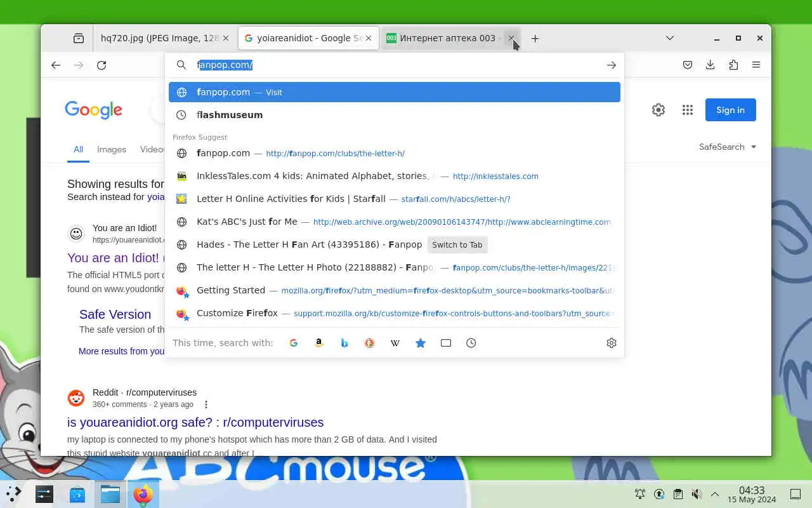Search this time with DuckDuckGo
This screenshot has height=508, width=812.
pos(370,343)
